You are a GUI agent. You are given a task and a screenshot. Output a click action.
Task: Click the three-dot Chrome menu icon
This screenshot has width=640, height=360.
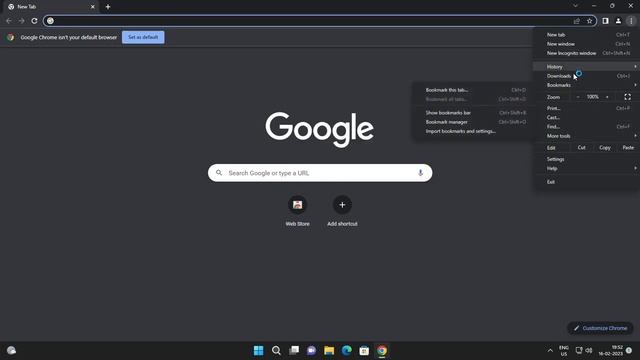click(x=631, y=21)
